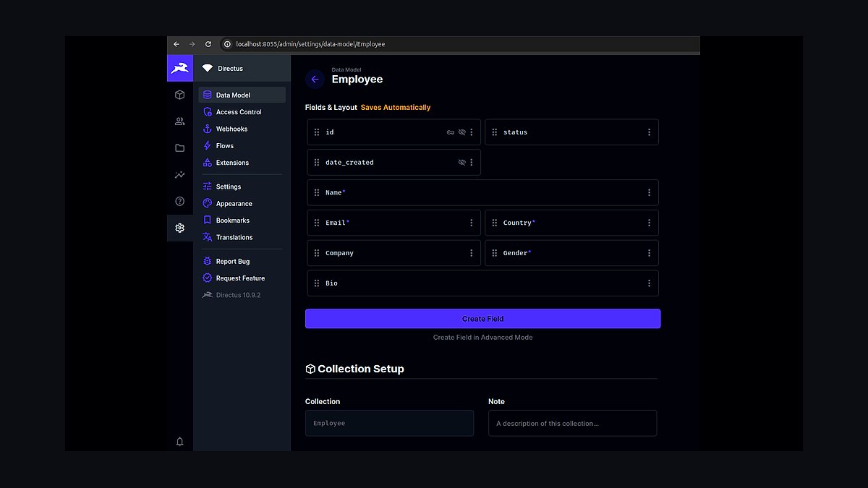The image size is (868, 488).
Task: Grab the drag handle of the Country field
Action: pyautogui.click(x=495, y=223)
